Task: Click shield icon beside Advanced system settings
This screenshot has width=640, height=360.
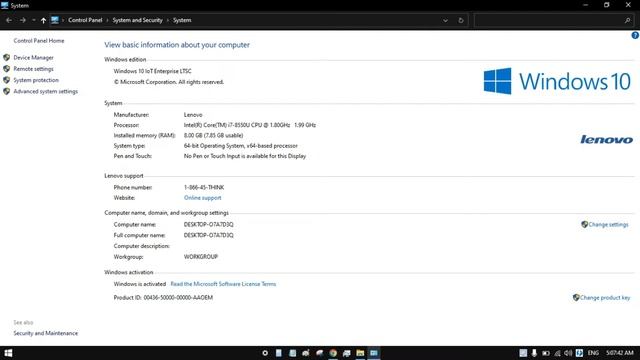Action: pyautogui.click(x=7, y=91)
